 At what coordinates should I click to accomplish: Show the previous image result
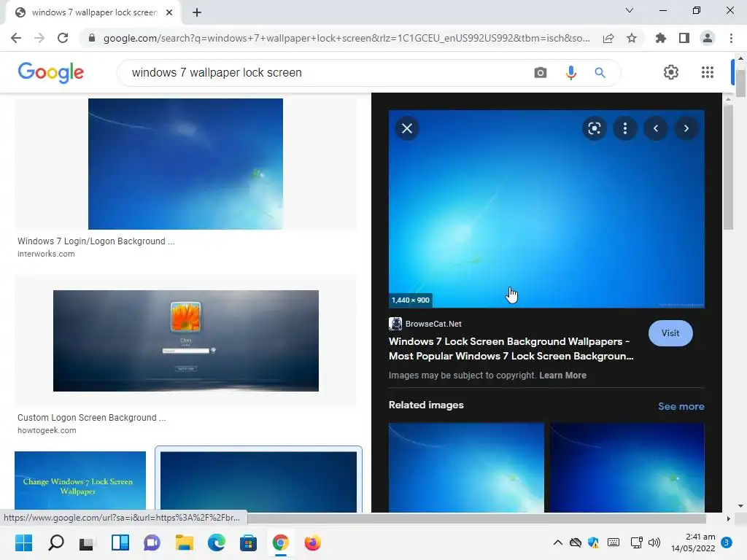(x=656, y=128)
